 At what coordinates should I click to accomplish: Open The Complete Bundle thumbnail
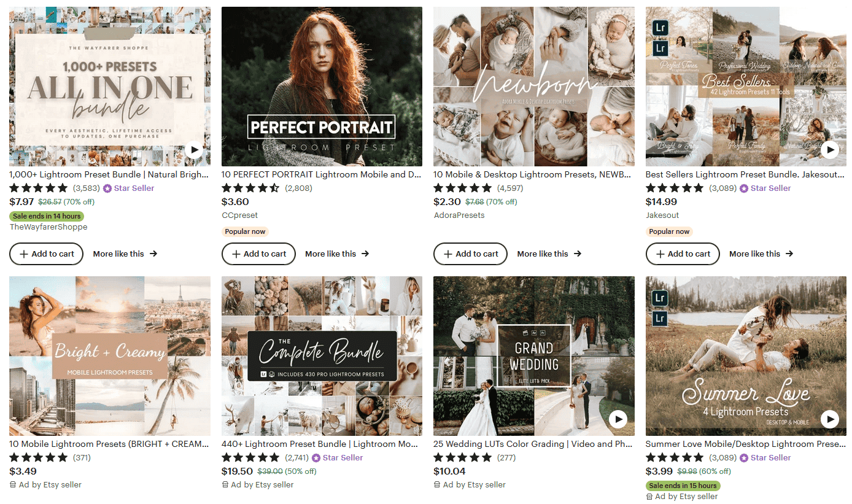click(x=322, y=356)
